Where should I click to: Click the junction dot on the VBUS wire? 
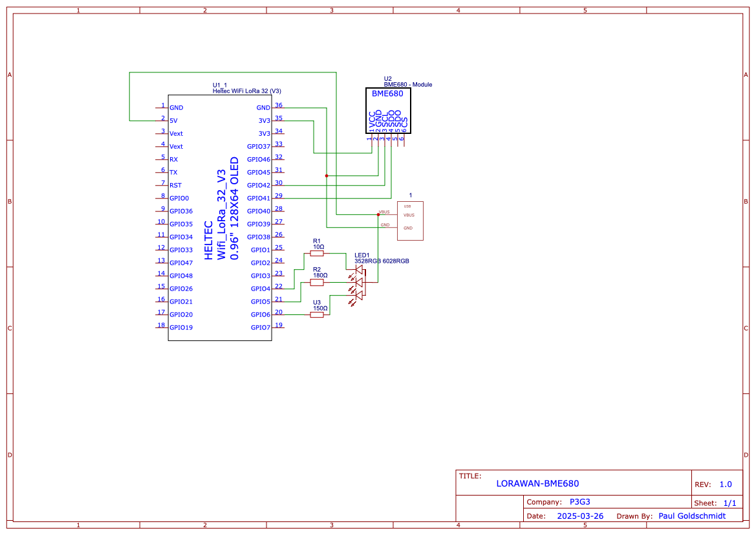[x=378, y=214]
